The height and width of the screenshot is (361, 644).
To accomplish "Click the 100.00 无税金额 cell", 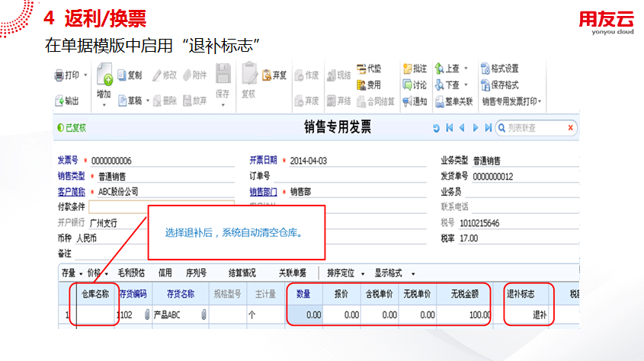I will [463, 315].
